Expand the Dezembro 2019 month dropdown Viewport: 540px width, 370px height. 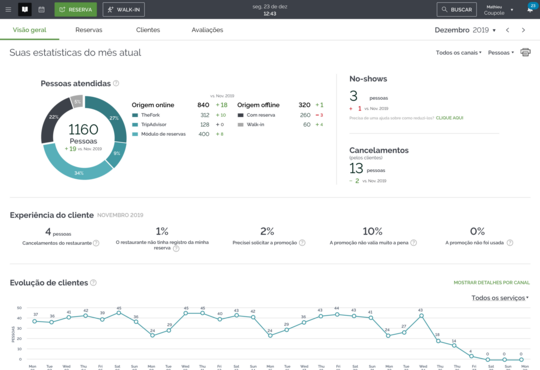(465, 30)
